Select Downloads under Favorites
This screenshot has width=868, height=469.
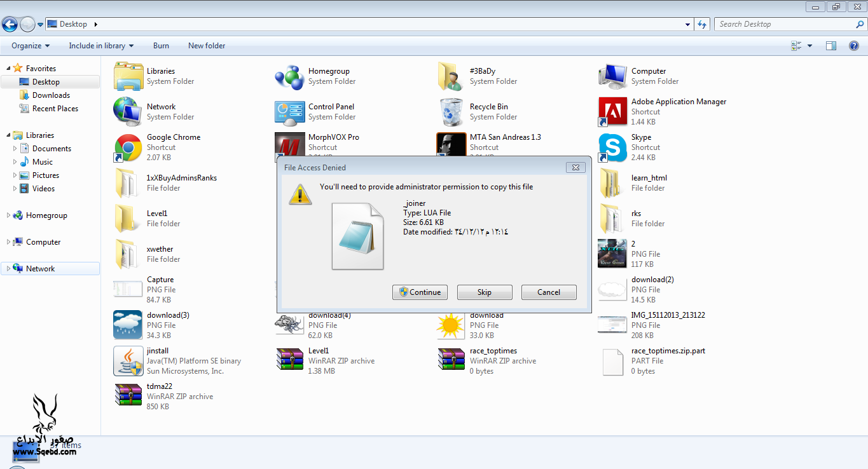click(x=51, y=95)
